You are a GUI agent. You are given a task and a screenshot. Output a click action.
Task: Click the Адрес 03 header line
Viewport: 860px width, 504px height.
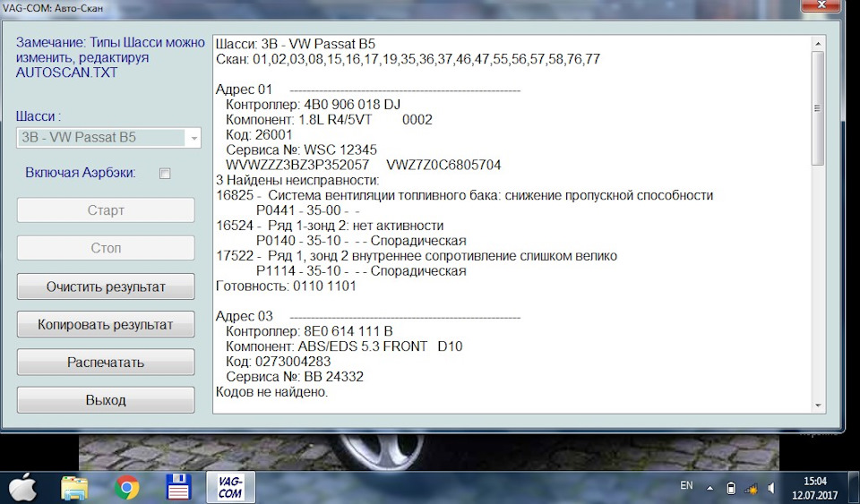pyautogui.click(x=368, y=317)
